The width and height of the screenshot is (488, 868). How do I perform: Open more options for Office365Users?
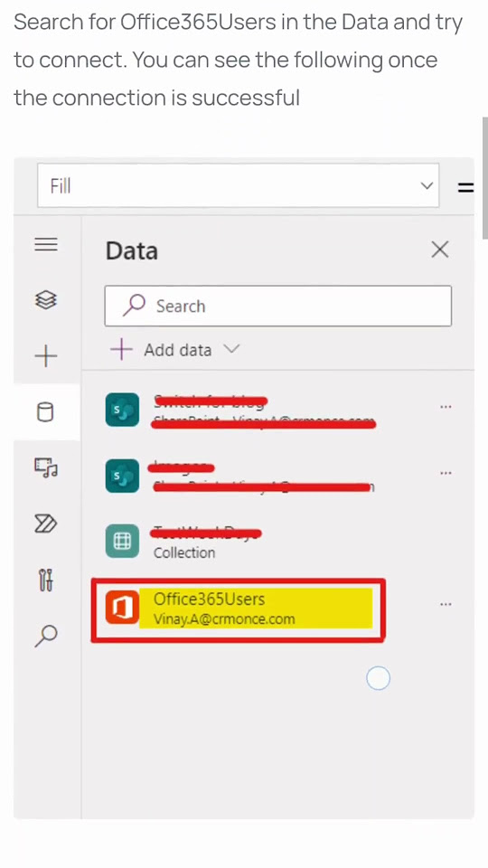point(446,604)
